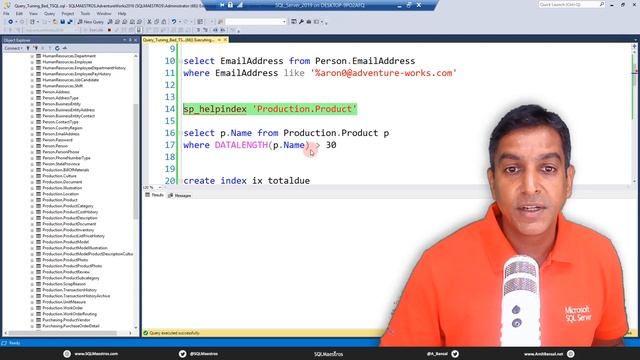Image resolution: width=640 pixels, height=360 pixels.
Task: Pin the Object Explorer panel
Action: pos(130,40)
